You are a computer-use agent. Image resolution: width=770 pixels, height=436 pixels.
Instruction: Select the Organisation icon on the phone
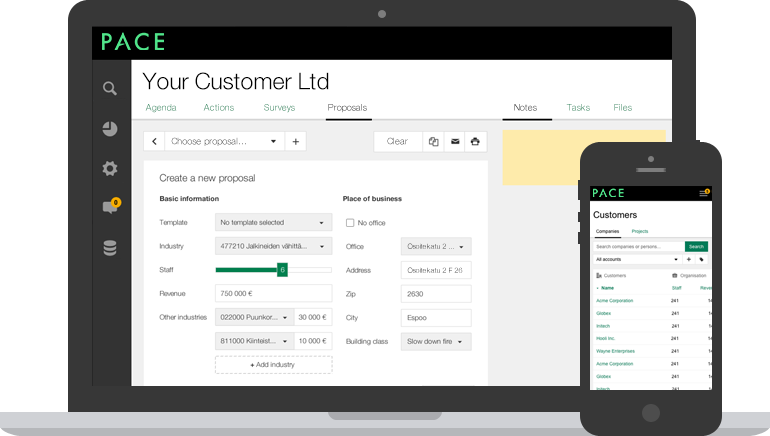675,275
